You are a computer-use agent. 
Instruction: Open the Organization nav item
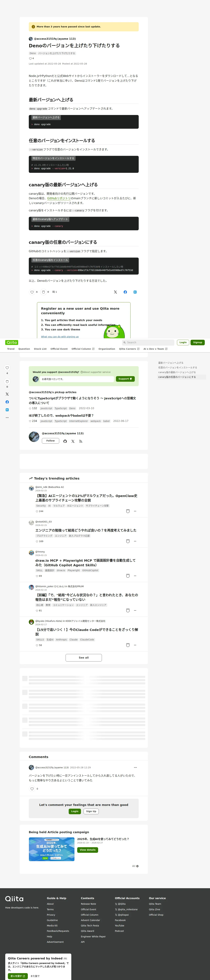[x=107, y=349]
